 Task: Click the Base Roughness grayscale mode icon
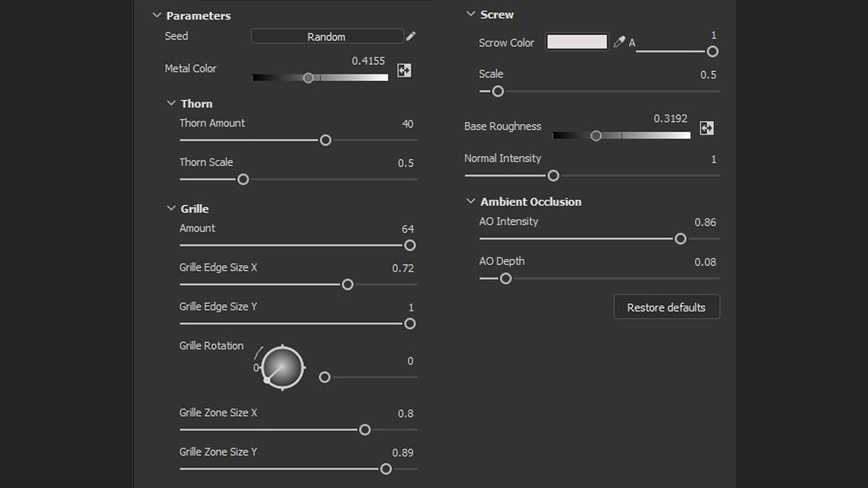707,128
